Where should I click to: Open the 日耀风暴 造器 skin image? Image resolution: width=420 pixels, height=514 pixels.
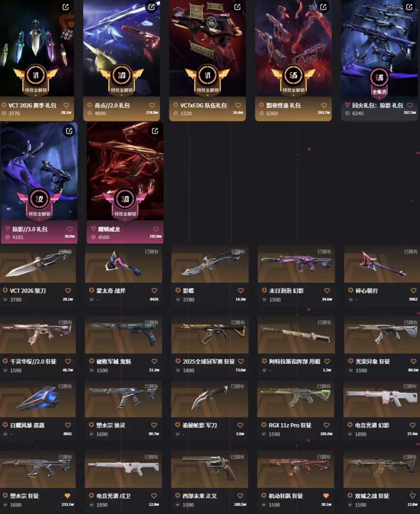38,399
